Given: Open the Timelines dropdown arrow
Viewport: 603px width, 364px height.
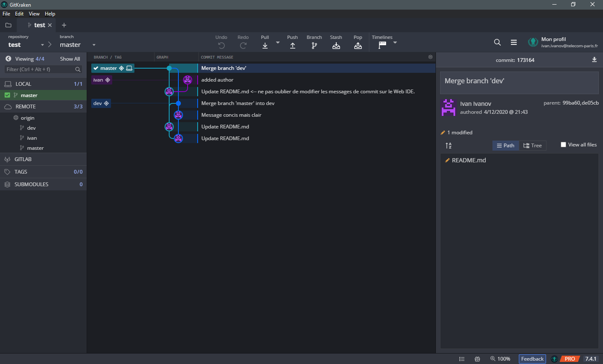Looking at the screenshot, I should point(395,42).
